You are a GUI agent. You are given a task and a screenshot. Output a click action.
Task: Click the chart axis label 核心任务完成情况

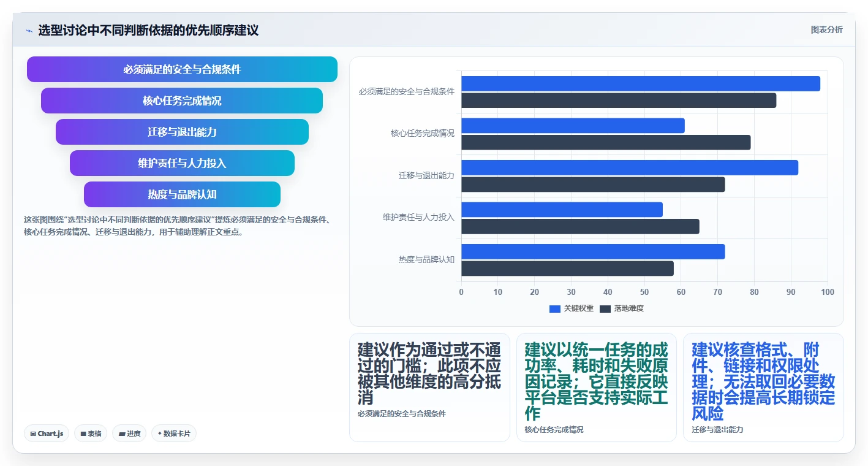click(423, 134)
